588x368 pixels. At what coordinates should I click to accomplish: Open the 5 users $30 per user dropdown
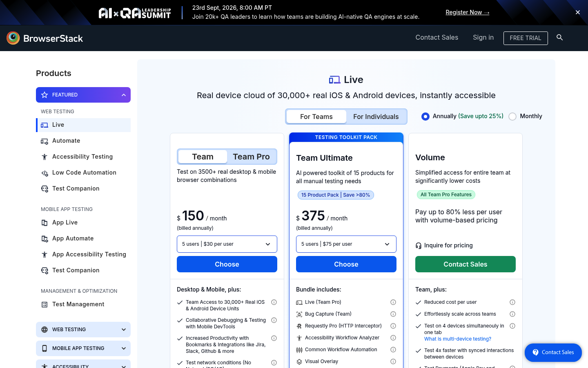227,244
